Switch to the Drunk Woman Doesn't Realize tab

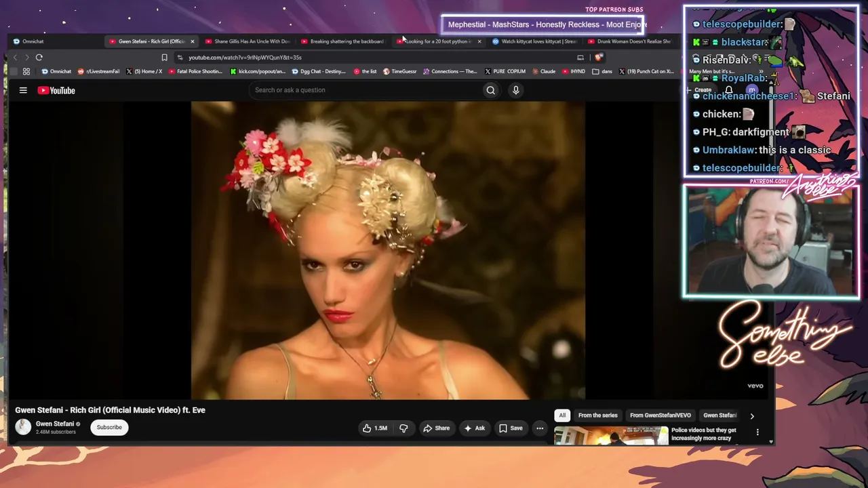[x=630, y=41]
